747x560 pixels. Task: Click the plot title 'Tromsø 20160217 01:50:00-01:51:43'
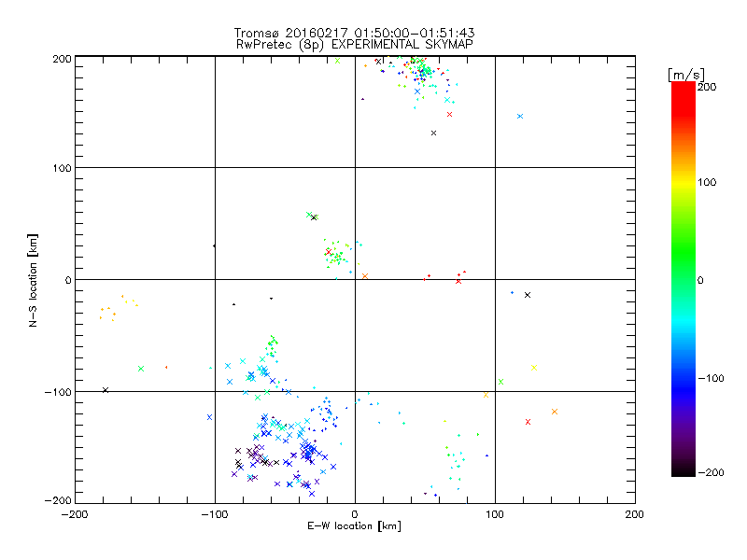coord(354,33)
